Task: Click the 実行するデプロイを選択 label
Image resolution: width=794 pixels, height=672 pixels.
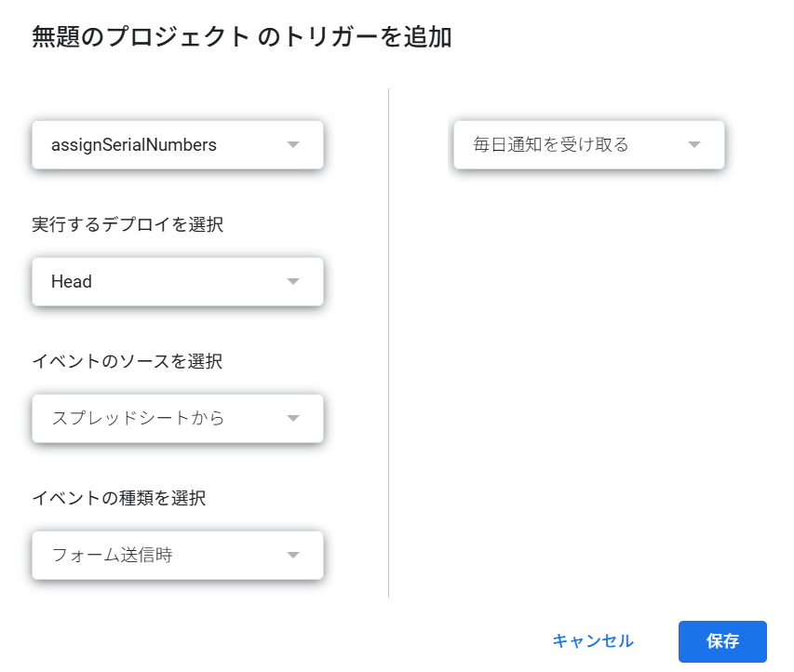Action: 128,224
